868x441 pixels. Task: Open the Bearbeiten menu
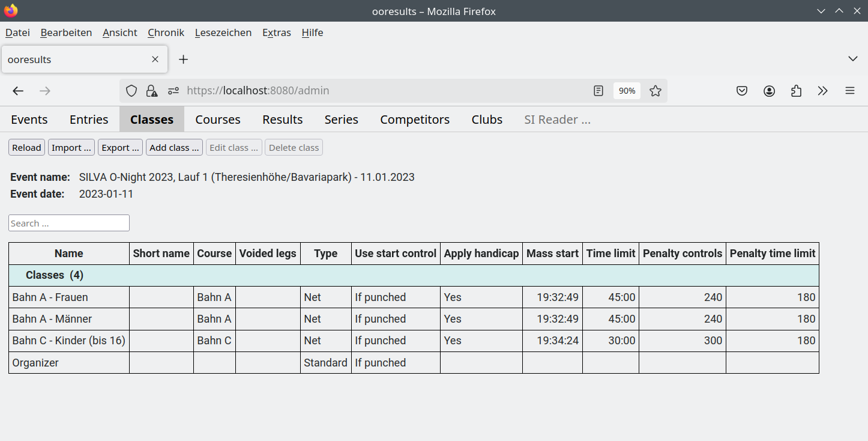click(x=66, y=32)
